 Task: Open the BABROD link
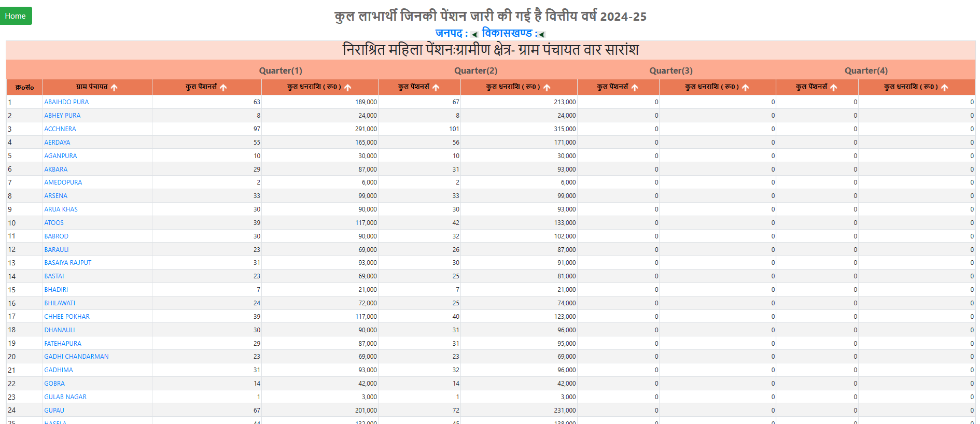coord(57,236)
